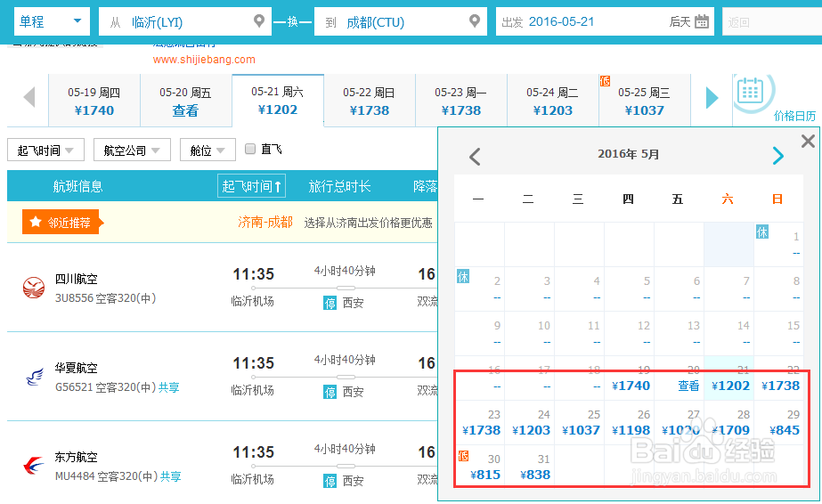Open the departure date calendar icon
The height and width of the screenshot is (504, 822).
click(702, 22)
